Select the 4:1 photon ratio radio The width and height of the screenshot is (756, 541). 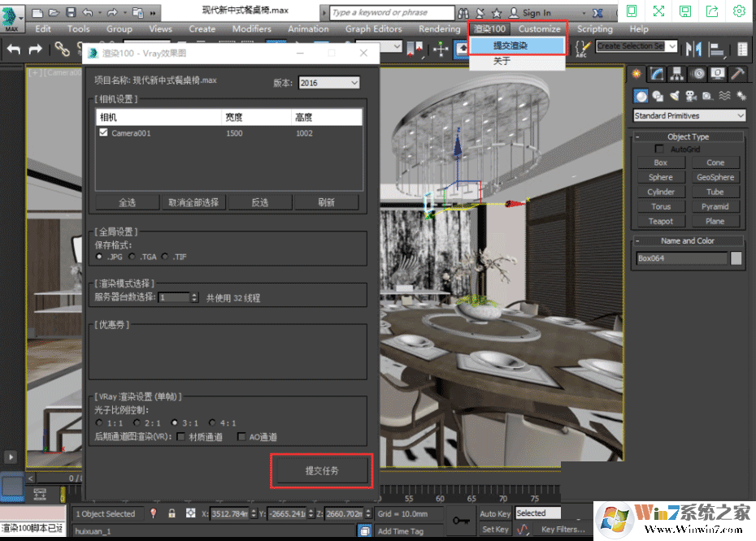pyautogui.click(x=212, y=422)
